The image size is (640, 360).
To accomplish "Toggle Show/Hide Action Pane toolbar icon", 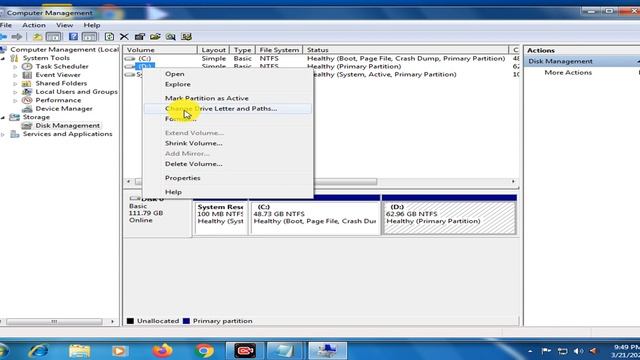I will (89, 37).
